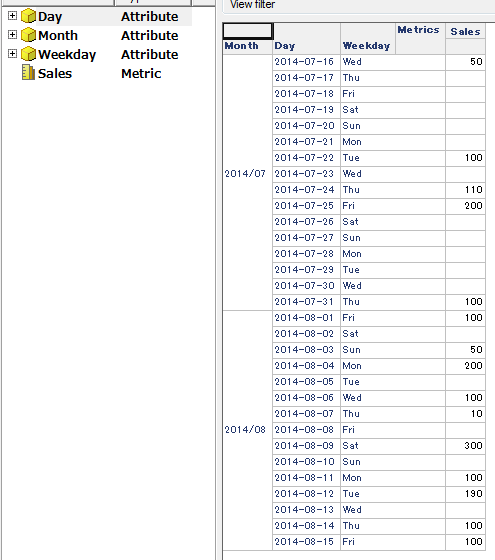Click the View filter label
This screenshot has width=495, height=560.
(x=252, y=5)
